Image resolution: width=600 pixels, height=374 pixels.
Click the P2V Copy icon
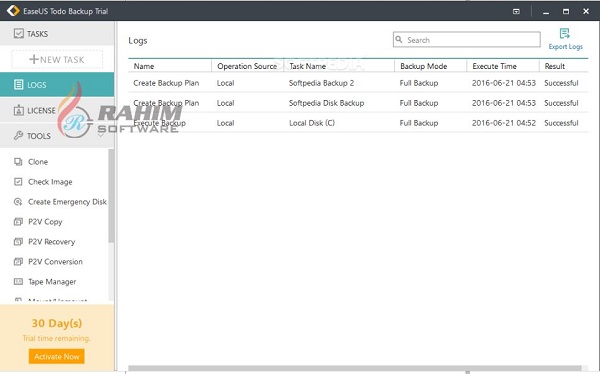pos(18,222)
